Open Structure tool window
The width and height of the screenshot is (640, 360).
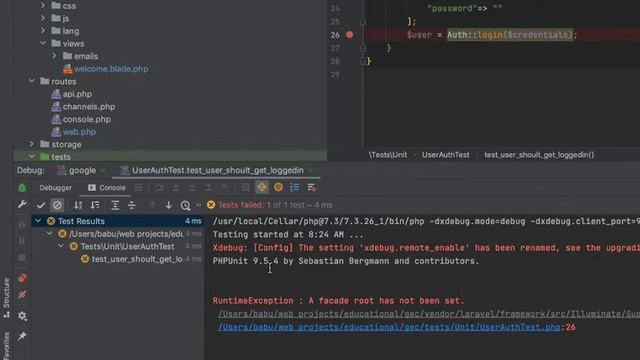click(x=7, y=298)
